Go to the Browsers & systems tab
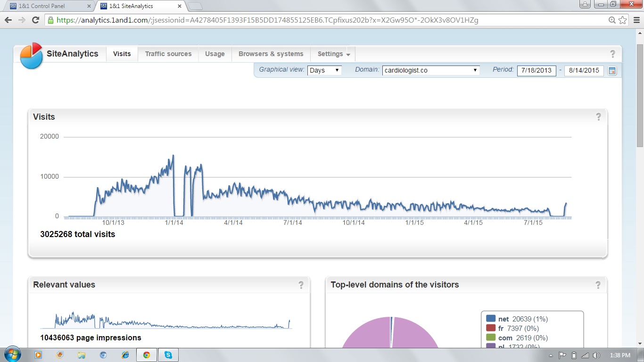This screenshot has height=362, width=644. coord(271,54)
